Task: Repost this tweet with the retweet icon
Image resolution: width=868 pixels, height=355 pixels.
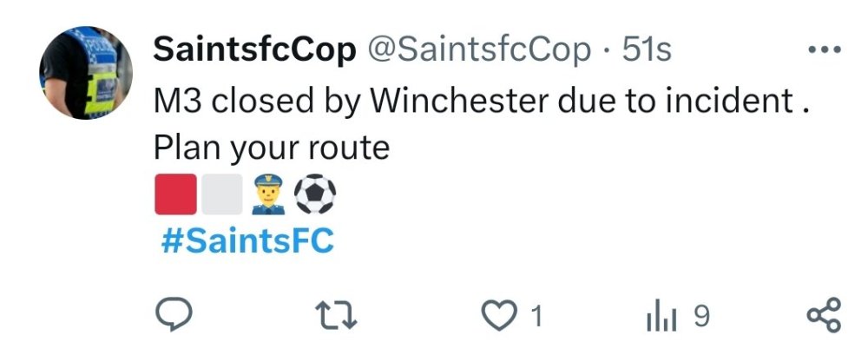Action: coord(337,316)
